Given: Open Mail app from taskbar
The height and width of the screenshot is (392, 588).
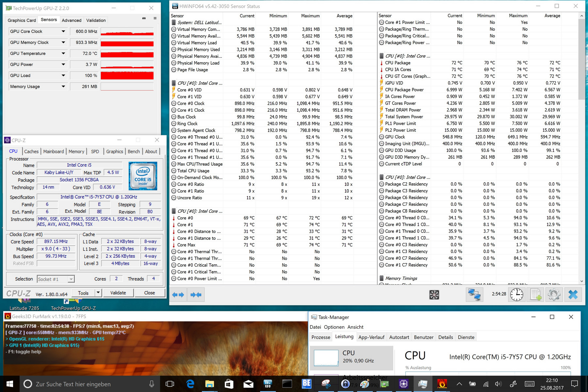Looking at the screenshot, I should [248, 384].
